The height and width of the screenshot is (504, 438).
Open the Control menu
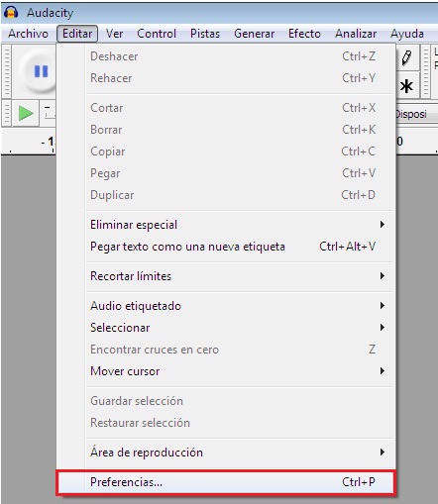(157, 34)
